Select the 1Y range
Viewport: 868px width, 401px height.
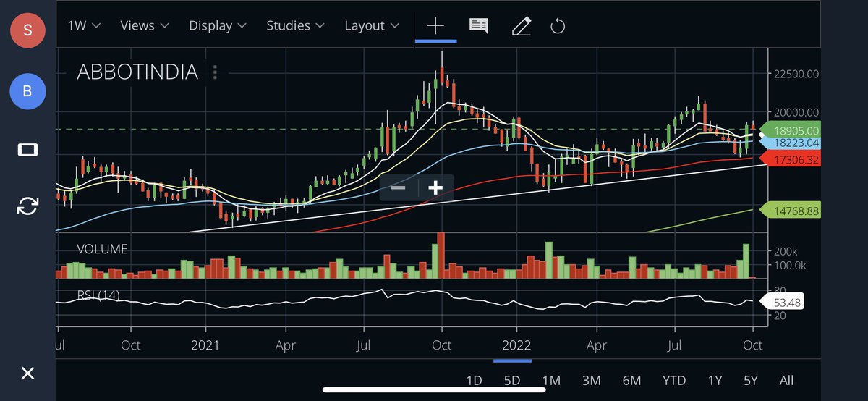715,380
